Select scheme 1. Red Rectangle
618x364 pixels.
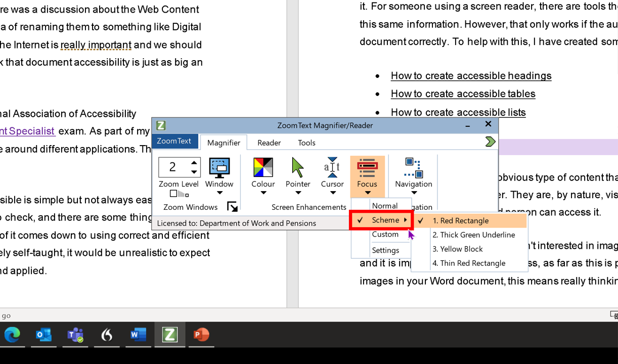click(470, 220)
